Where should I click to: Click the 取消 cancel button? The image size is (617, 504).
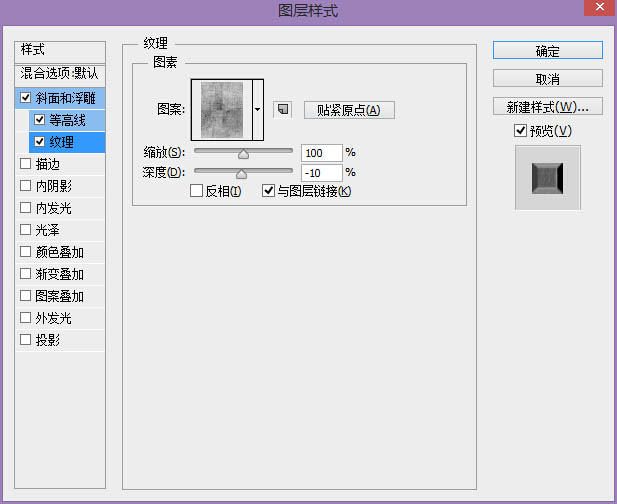547,78
